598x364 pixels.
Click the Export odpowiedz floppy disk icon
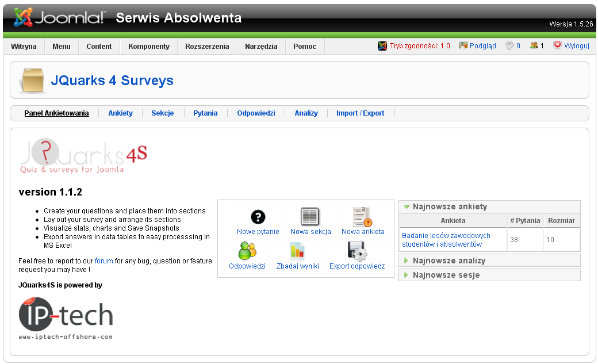357,251
